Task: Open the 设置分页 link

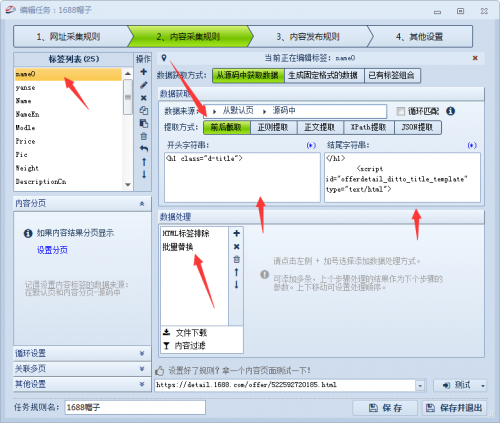Action: (52, 250)
